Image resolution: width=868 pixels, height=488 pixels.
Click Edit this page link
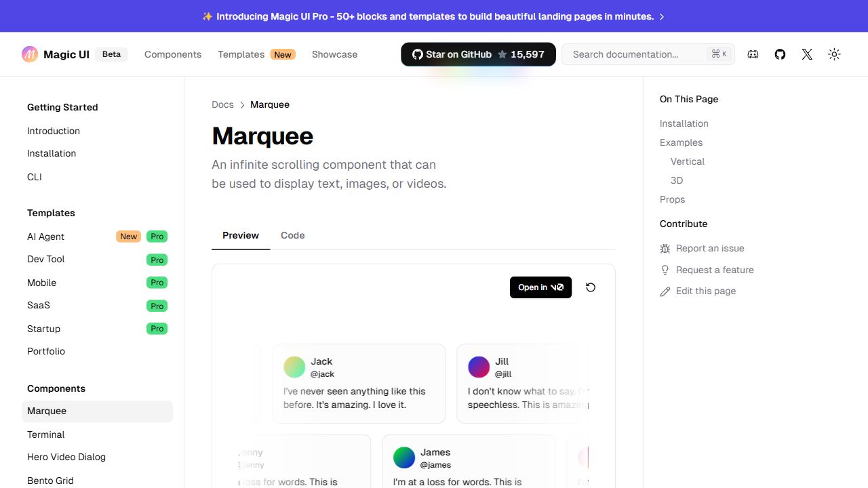tap(706, 291)
